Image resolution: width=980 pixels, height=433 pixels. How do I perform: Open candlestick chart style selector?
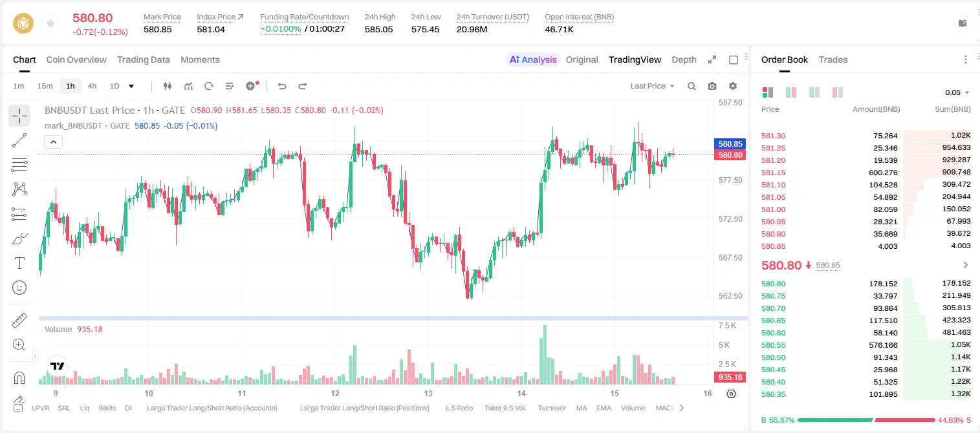coord(168,86)
